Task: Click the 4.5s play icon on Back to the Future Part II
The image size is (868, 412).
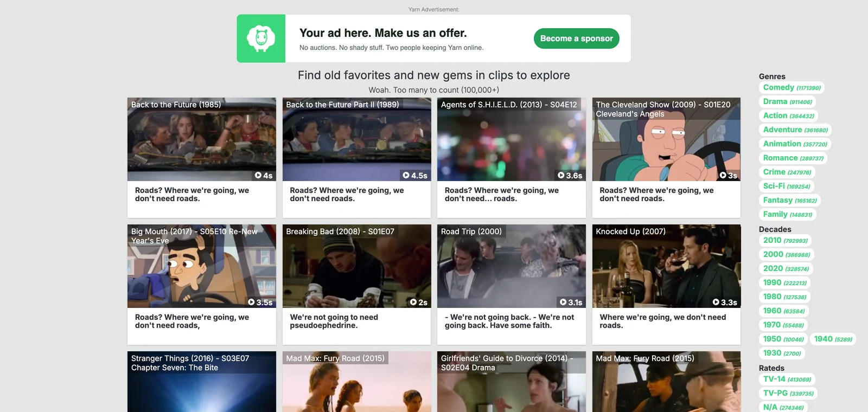Action: point(406,176)
